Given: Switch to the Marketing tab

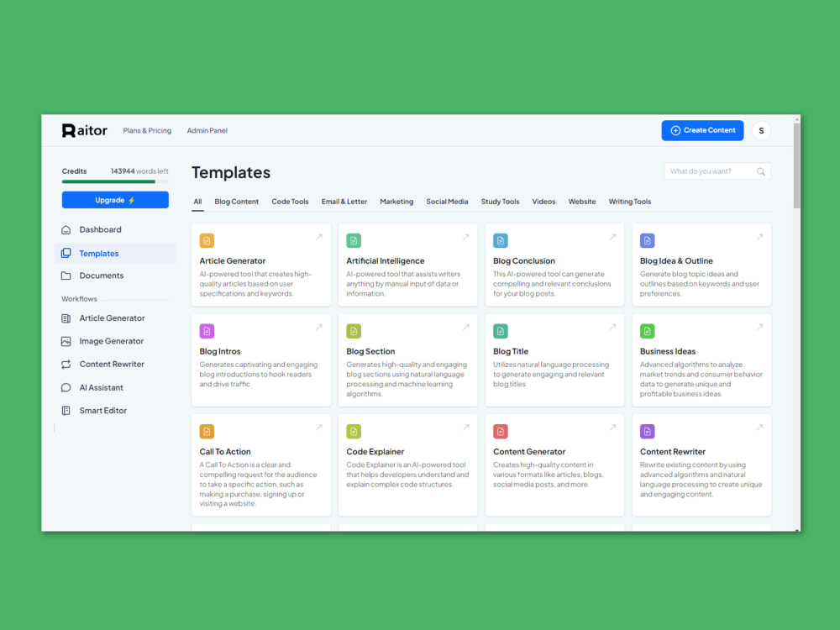Looking at the screenshot, I should tap(396, 202).
